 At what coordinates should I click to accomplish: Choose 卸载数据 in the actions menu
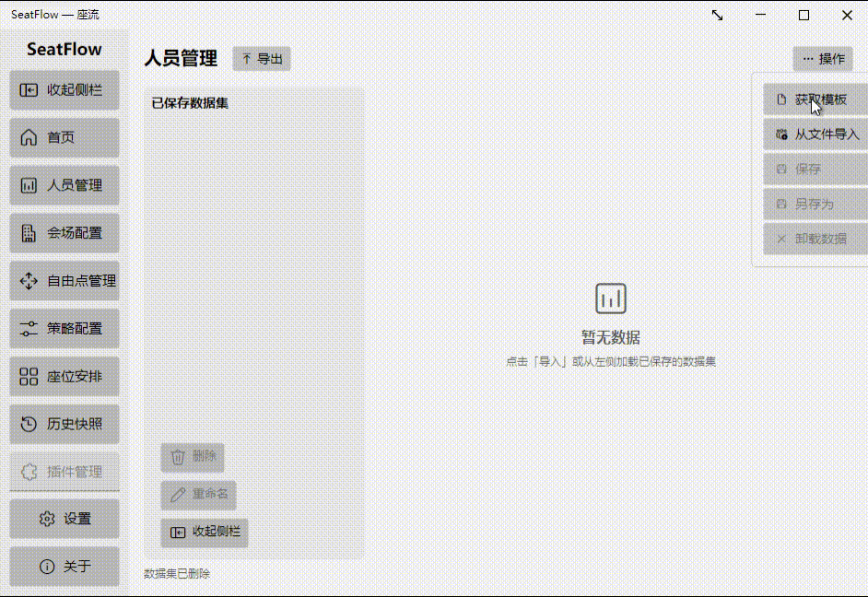(x=815, y=239)
